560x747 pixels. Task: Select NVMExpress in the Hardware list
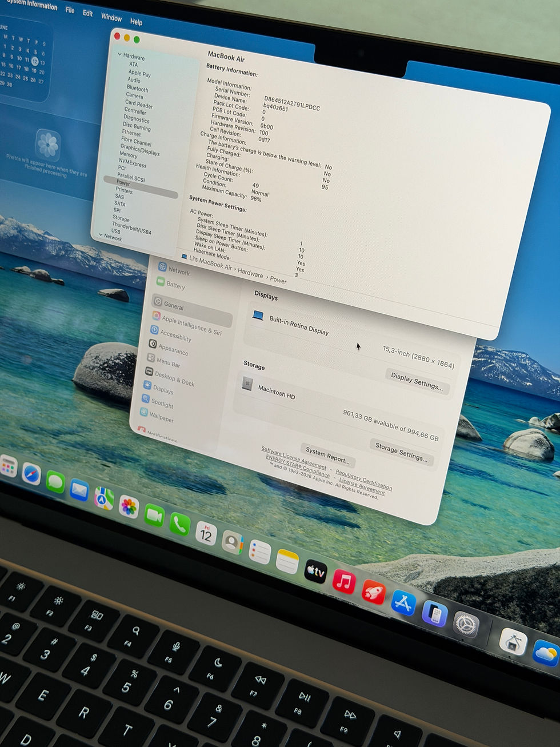tap(132, 163)
